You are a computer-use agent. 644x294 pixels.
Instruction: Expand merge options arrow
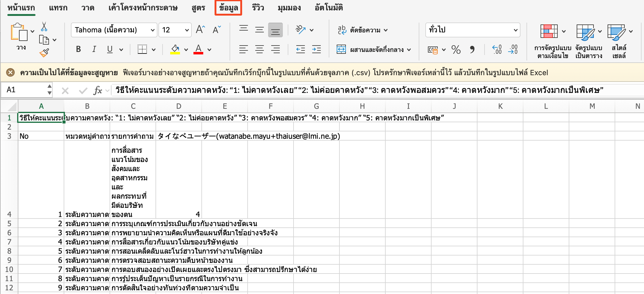coord(409,50)
